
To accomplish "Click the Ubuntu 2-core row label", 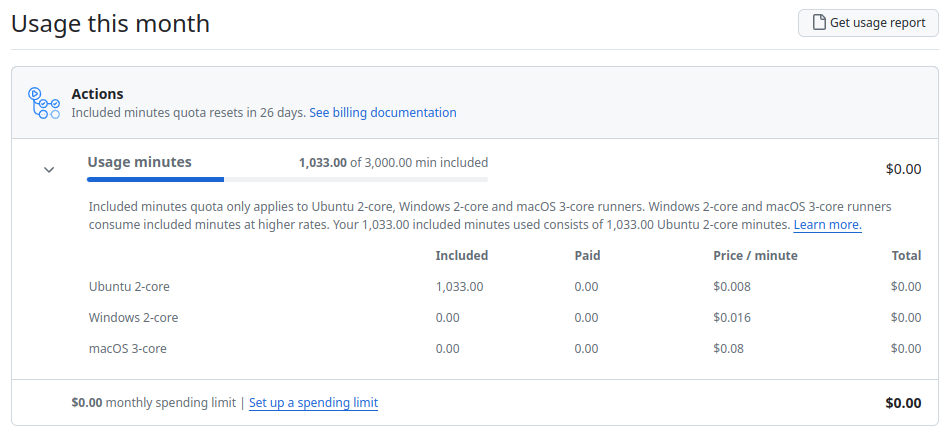I will (129, 287).
